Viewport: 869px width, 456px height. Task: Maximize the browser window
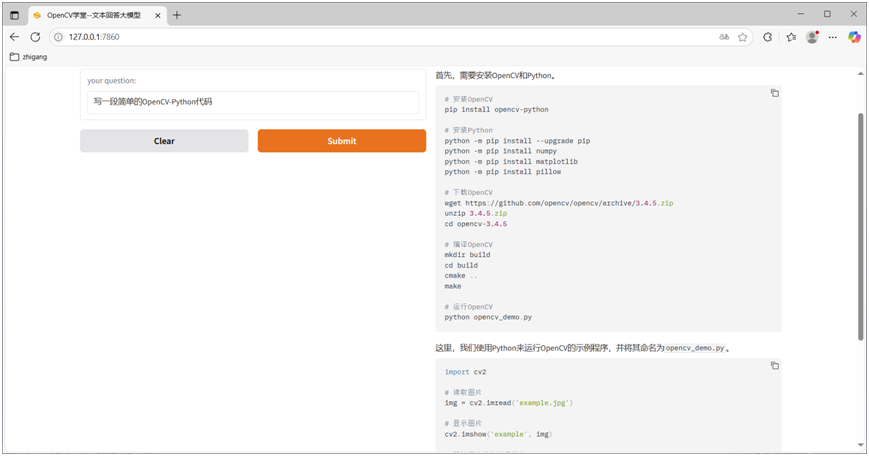(827, 14)
